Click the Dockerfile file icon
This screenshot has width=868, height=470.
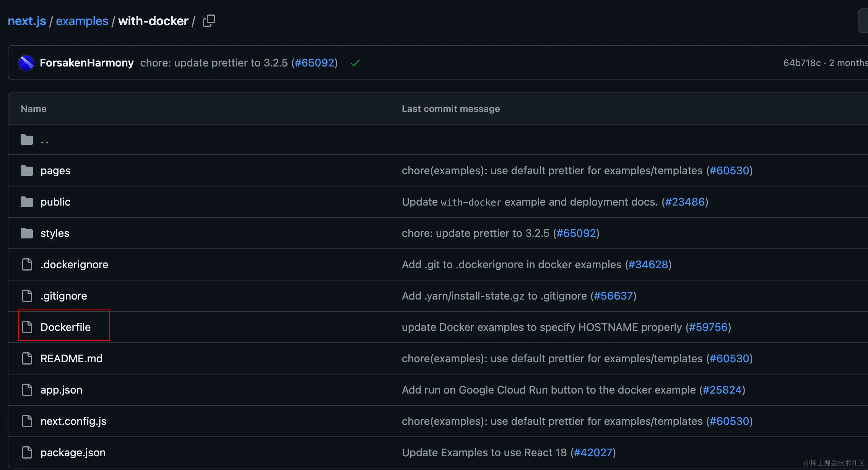[27, 327]
